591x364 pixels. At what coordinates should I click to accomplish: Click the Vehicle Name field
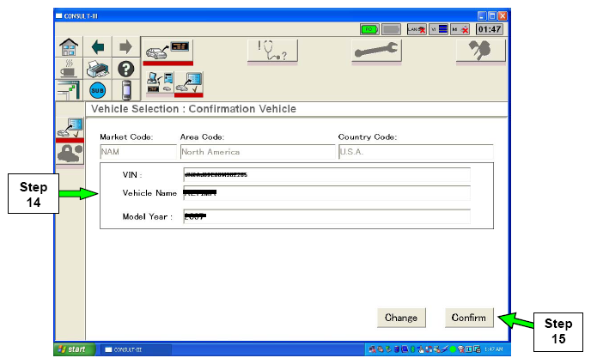(x=326, y=193)
